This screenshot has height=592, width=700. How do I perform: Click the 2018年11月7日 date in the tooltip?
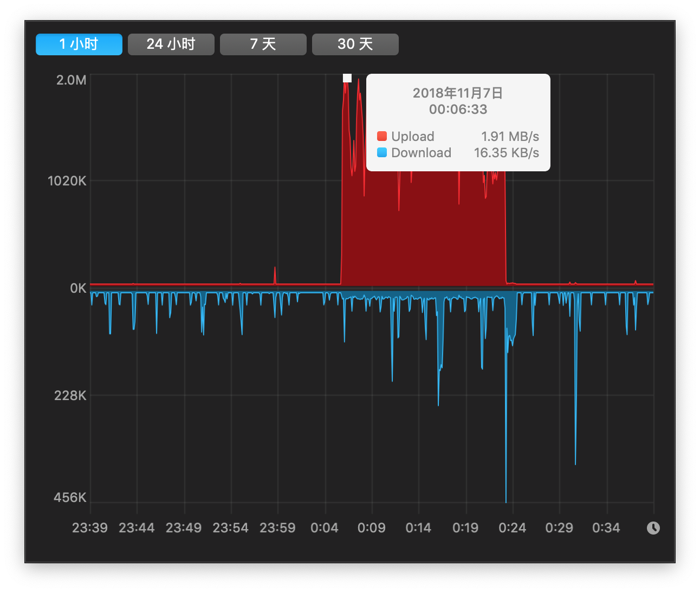click(458, 93)
